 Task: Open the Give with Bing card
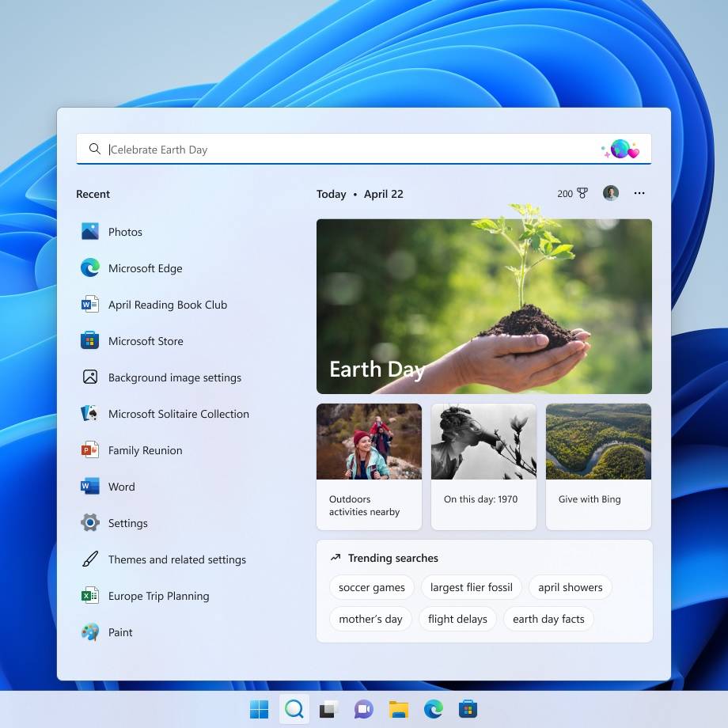tap(598, 466)
